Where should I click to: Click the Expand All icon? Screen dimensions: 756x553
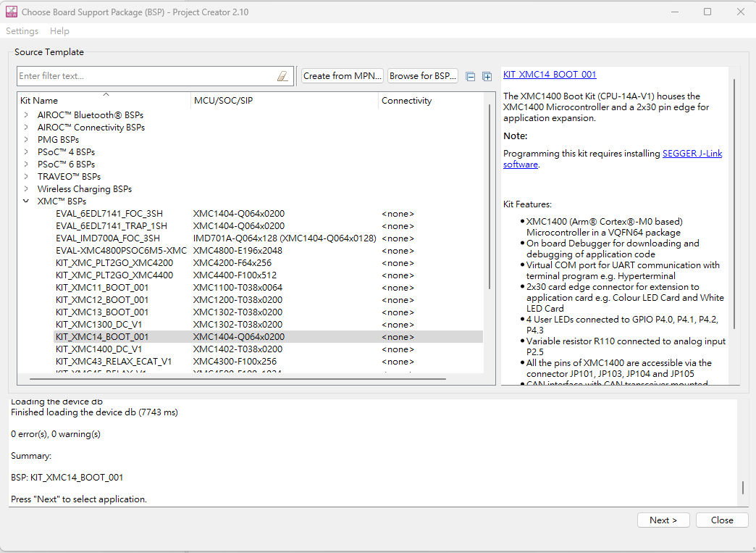click(487, 76)
